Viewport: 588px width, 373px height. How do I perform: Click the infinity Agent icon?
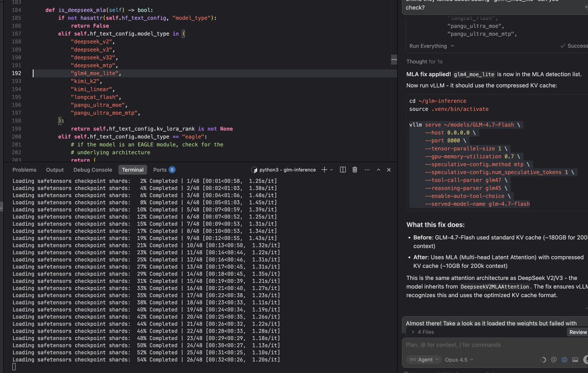point(413,359)
